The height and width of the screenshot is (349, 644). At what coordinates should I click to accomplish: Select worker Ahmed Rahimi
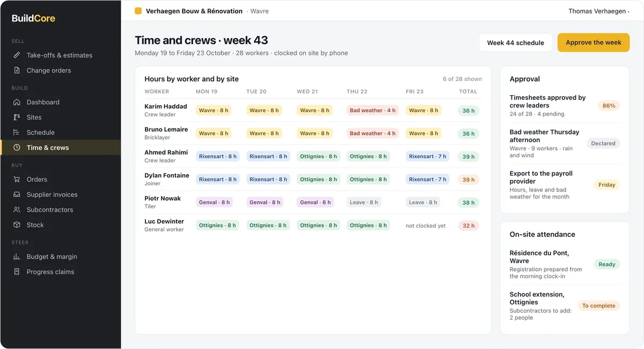[x=166, y=152]
